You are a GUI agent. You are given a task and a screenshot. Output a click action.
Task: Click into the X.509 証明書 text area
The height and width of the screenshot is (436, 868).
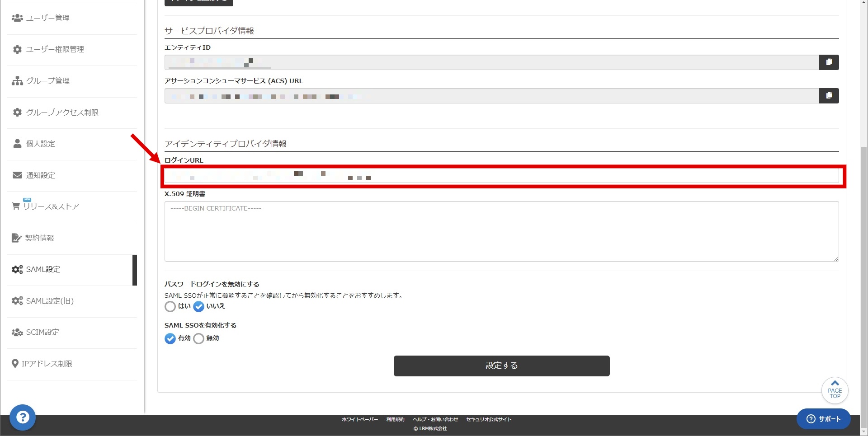tap(501, 231)
